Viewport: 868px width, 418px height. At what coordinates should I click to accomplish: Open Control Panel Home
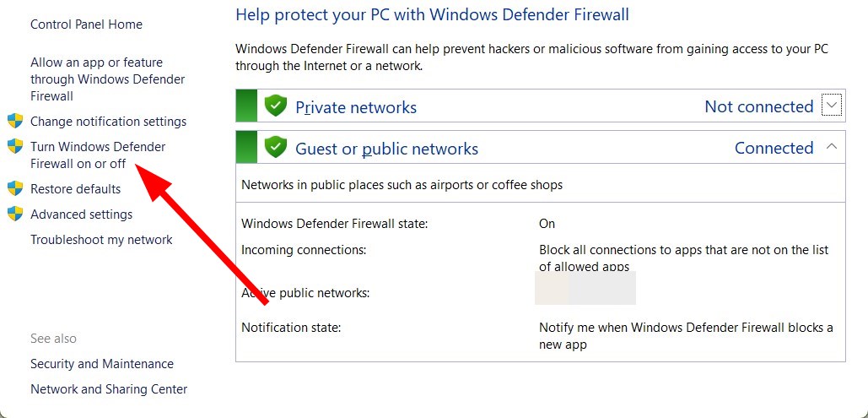click(86, 24)
